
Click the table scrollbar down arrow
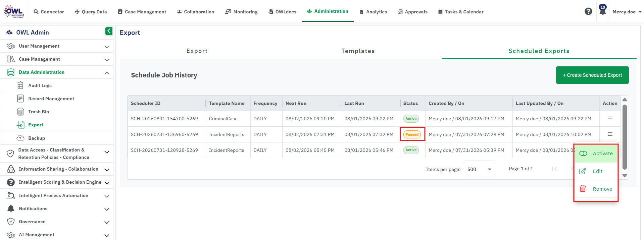coord(625,175)
